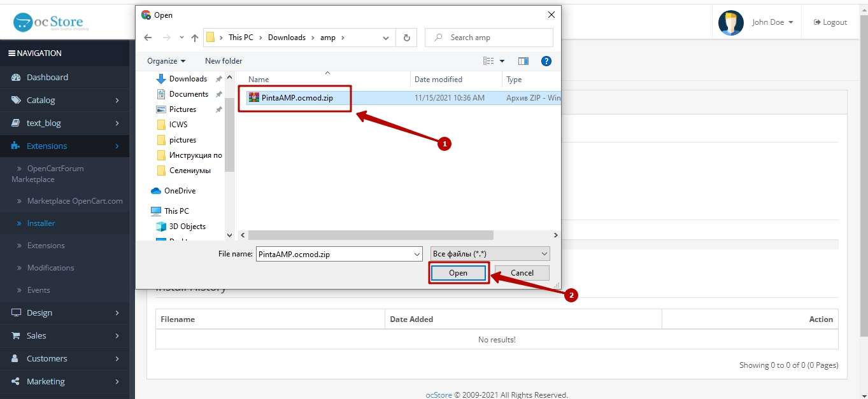Open the Installer submenu link
This screenshot has width=868, height=399.
click(x=41, y=223)
